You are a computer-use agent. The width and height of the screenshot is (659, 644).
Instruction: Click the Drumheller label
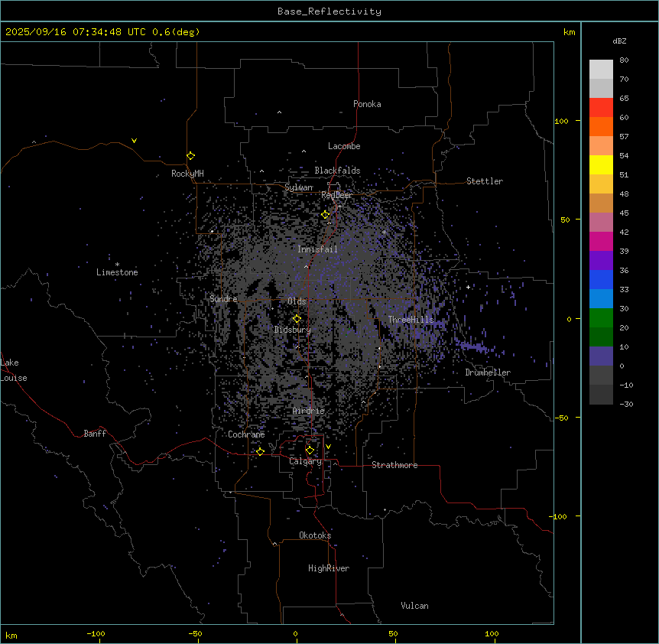(488, 372)
